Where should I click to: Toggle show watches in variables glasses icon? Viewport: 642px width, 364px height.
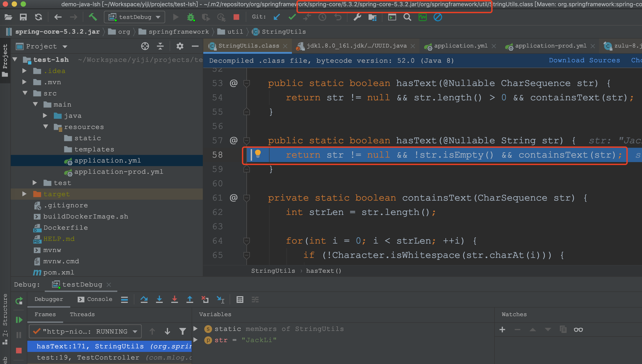(578, 330)
